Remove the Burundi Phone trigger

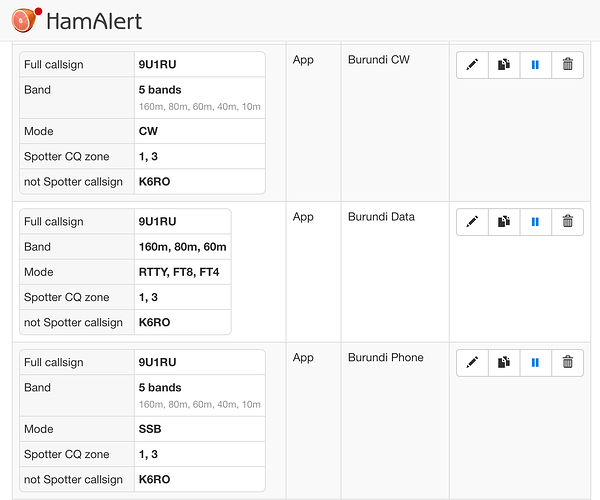coord(567,363)
